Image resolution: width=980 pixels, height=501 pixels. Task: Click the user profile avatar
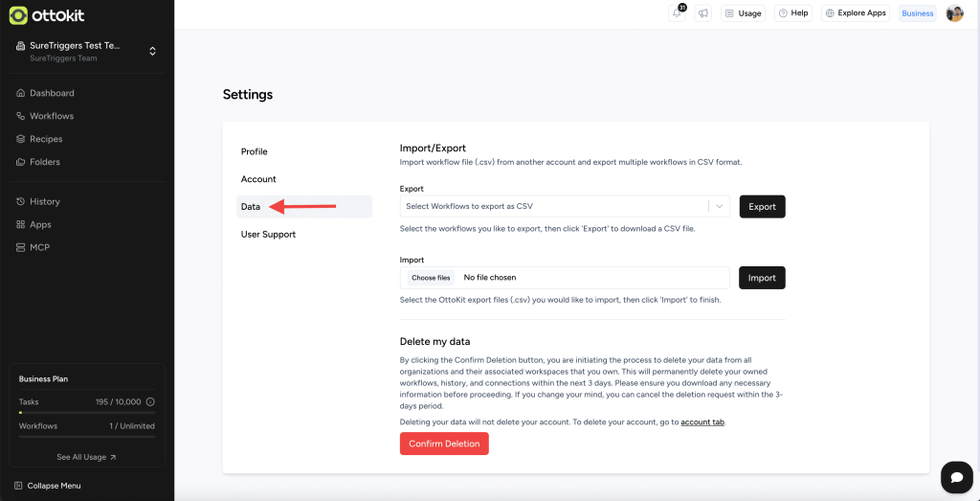(954, 13)
